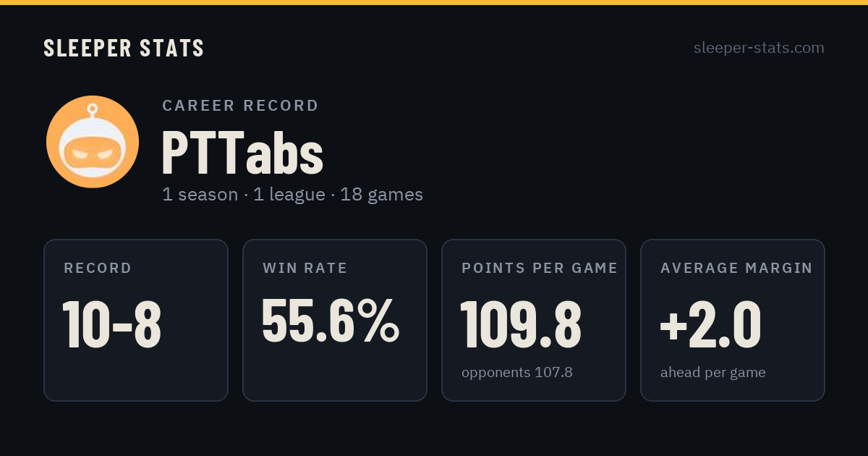This screenshot has width=868, height=456.
Task: Open the sleeper-stats.com link
Action: [x=759, y=48]
